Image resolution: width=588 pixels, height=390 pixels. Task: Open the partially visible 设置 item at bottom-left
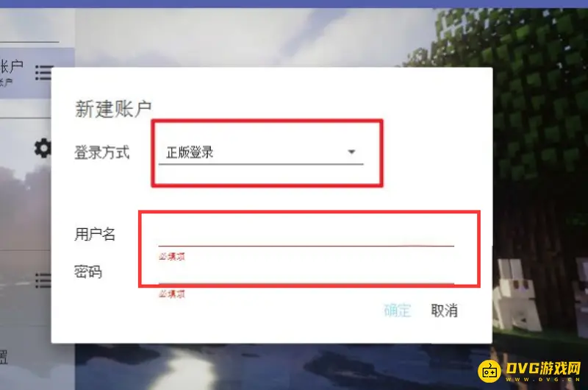click(4, 357)
